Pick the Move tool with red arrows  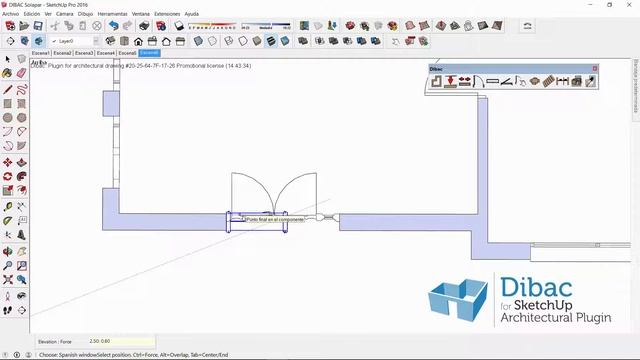click(x=7, y=162)
